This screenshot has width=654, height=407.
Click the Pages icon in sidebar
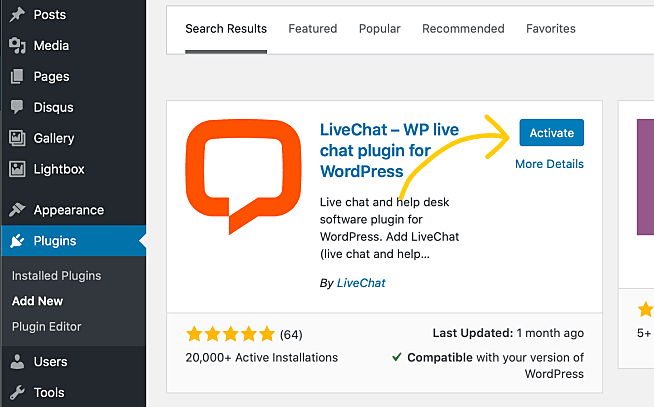17,76
